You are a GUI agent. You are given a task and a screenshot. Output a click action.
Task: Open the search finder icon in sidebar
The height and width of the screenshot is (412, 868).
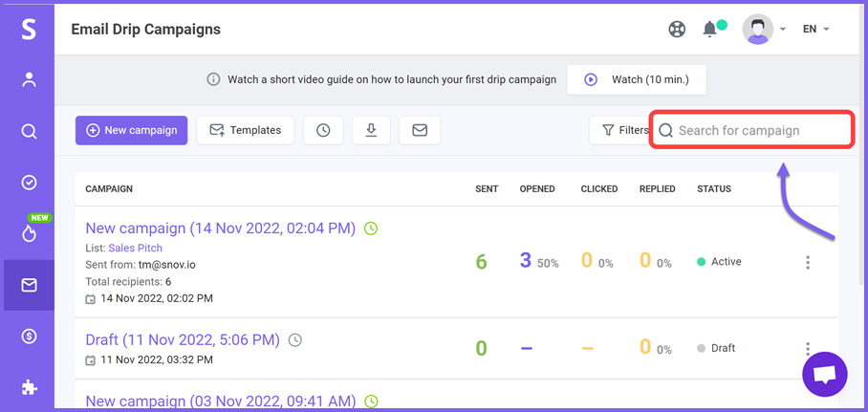(29, 131)
